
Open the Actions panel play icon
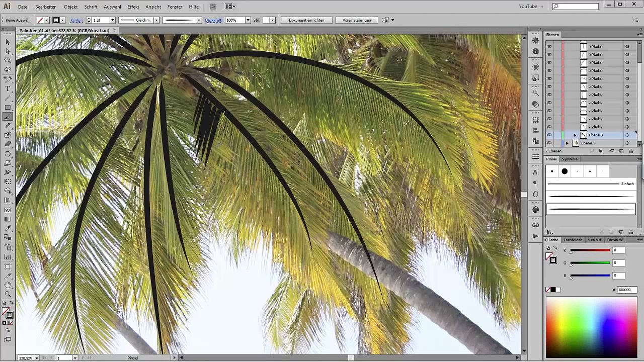coord(535,236)
